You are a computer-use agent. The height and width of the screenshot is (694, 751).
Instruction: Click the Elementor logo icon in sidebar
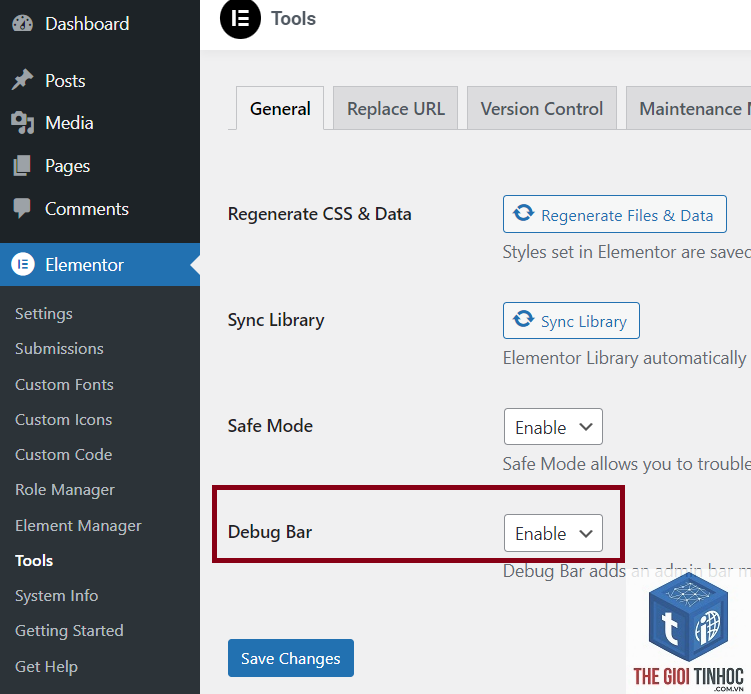point(23,264)
